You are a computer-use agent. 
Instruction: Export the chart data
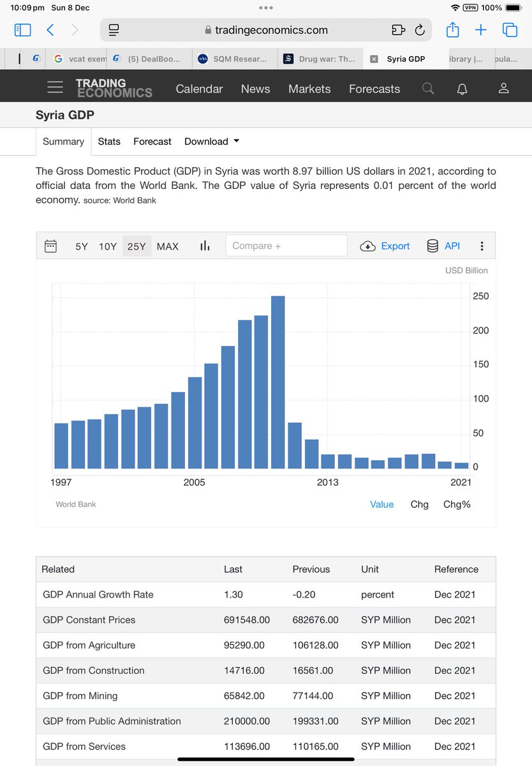(x=385, y=246)
